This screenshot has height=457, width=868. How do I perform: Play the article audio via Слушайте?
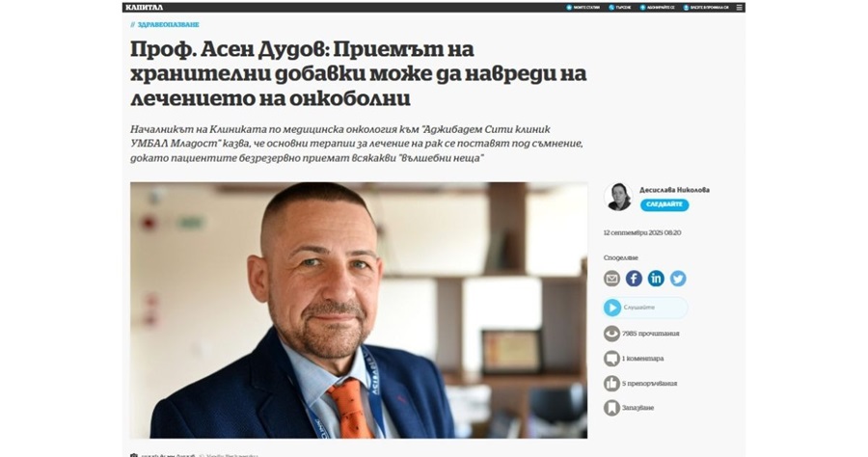(x=645, y=308)
